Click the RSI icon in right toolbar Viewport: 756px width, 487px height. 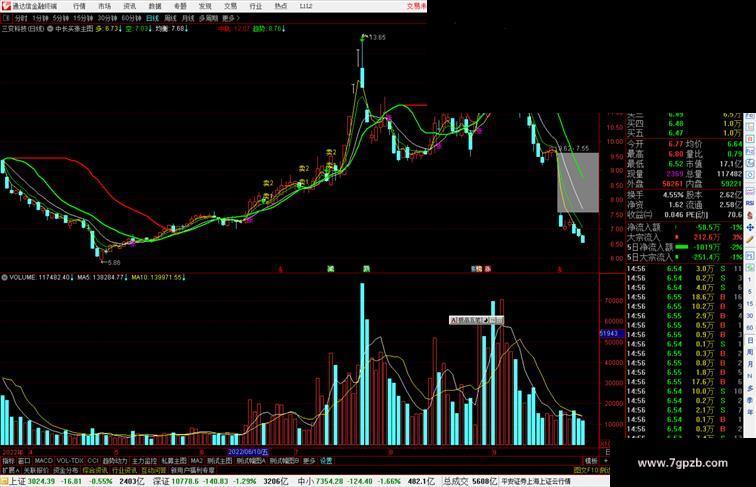[750, 203]
